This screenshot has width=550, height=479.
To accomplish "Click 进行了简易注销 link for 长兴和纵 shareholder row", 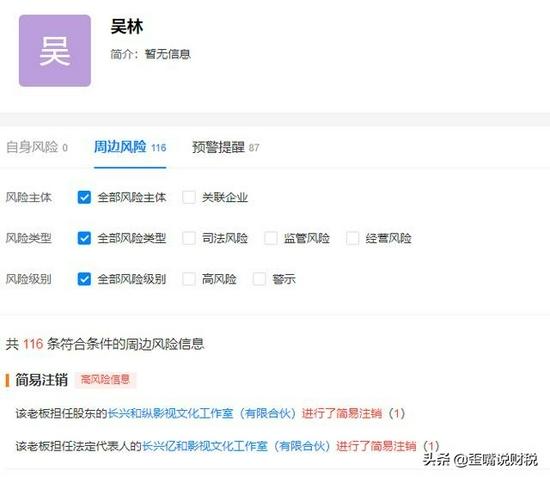I will (x=342, y=413).
